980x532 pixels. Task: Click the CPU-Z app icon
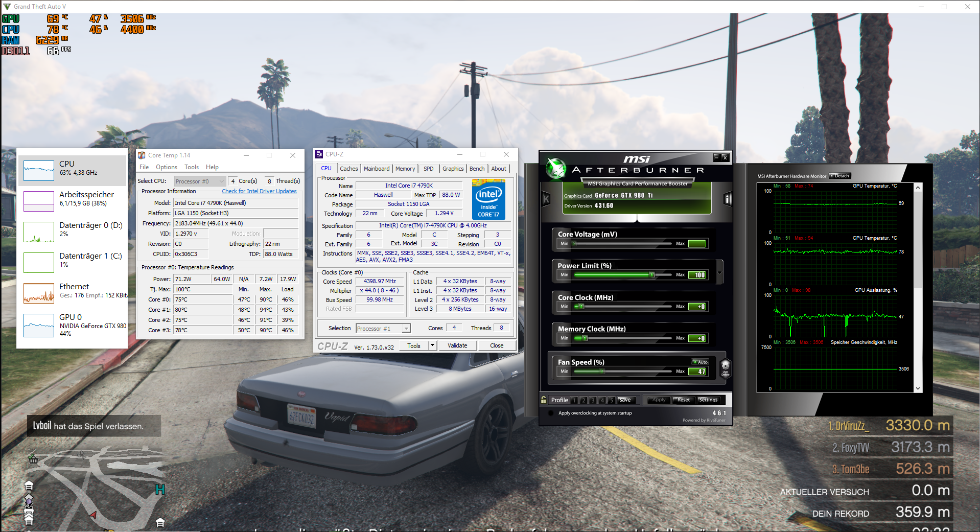click(x=319, y=154)
